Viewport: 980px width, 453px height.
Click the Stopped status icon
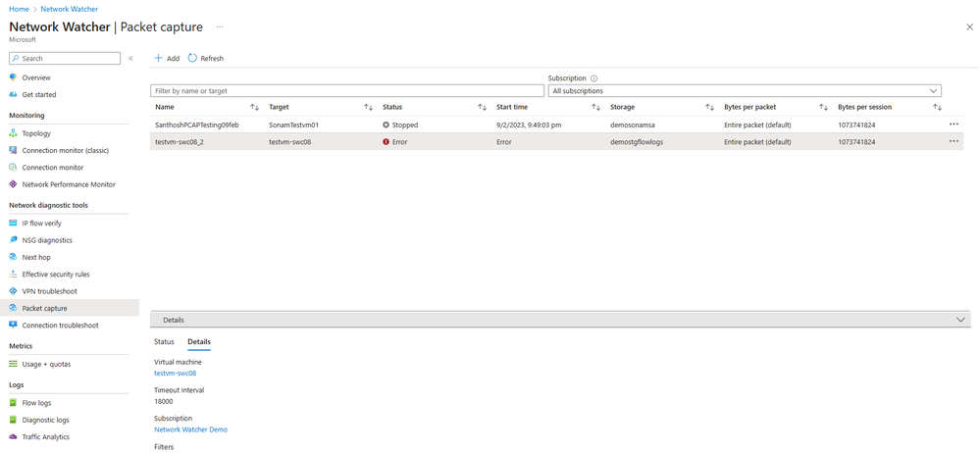pos(387,125)
